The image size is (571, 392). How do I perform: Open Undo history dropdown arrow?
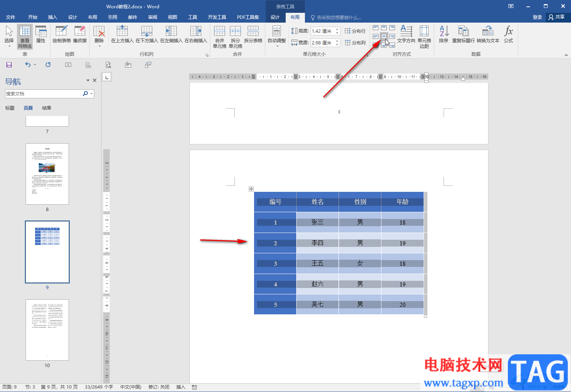[35, 65]
